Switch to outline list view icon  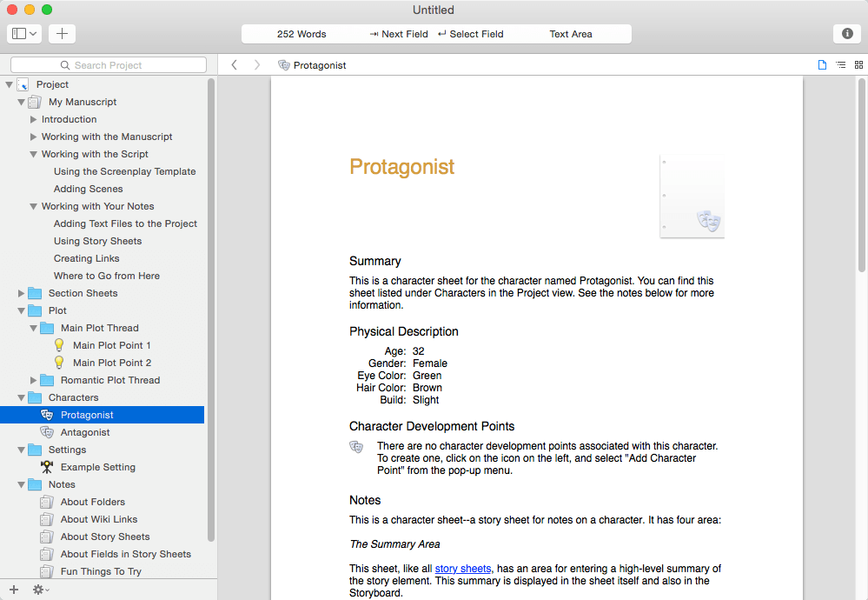pyautogui.click(x=840, y=65)
